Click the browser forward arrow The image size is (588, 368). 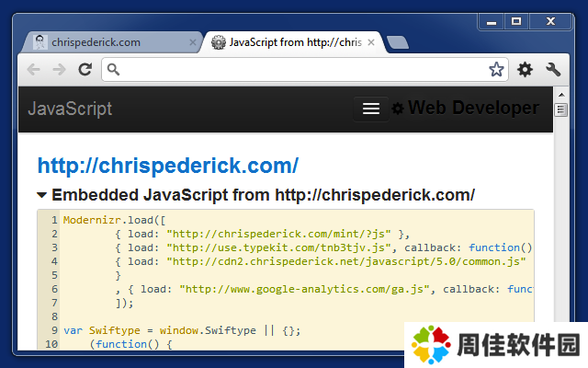click(59, 69)
